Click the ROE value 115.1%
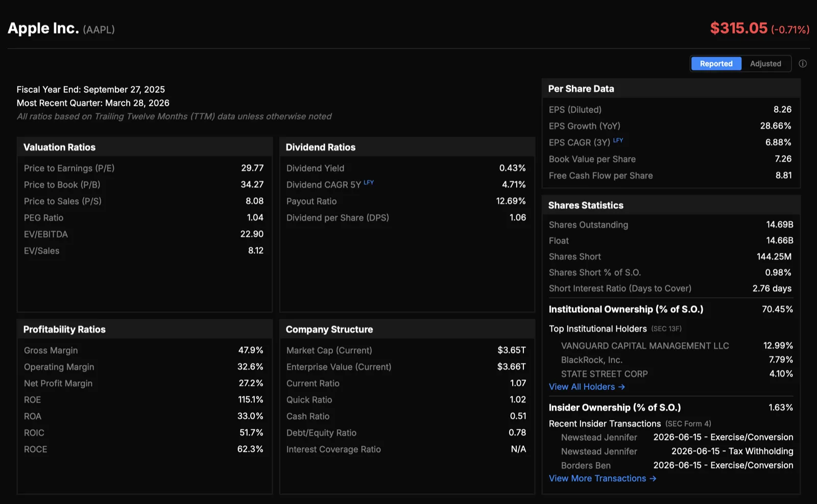 tap(251, 399)
